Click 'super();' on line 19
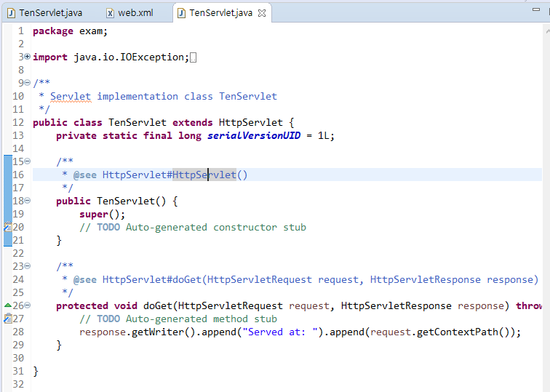Viewport: 550px width, 392px height. 102,215
